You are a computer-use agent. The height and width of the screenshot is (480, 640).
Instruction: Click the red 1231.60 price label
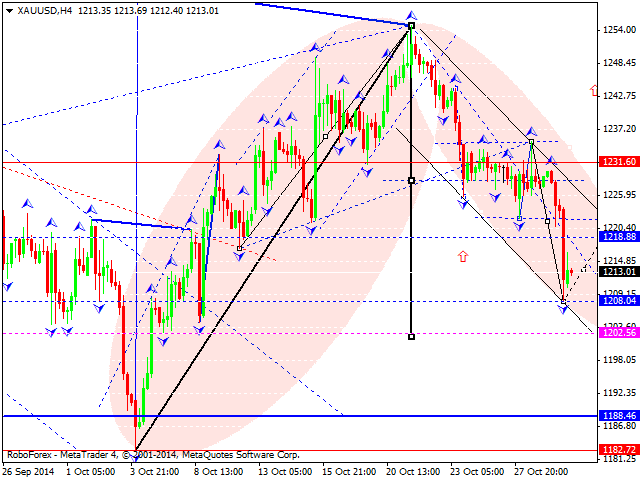click(x=619, y=162)
